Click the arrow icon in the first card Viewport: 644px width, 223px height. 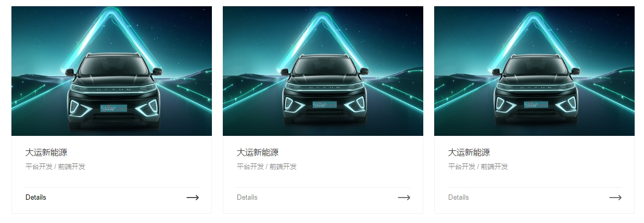point(193,198)
